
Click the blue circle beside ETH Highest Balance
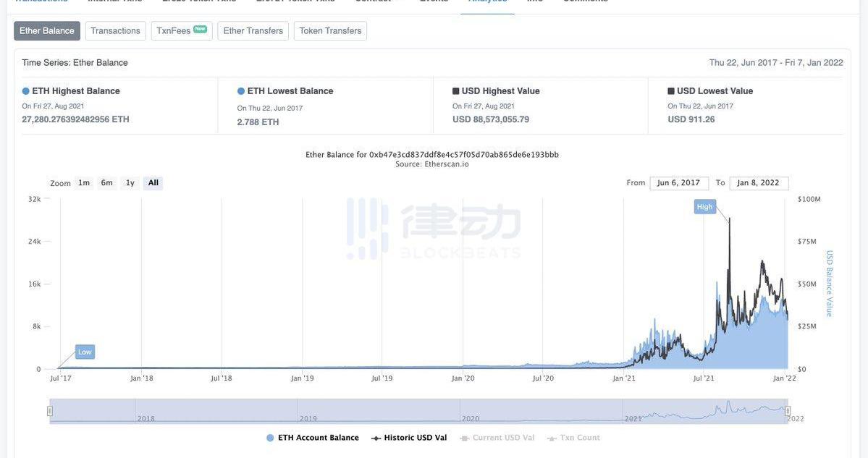pyautogui.click(x=26, y=91)
